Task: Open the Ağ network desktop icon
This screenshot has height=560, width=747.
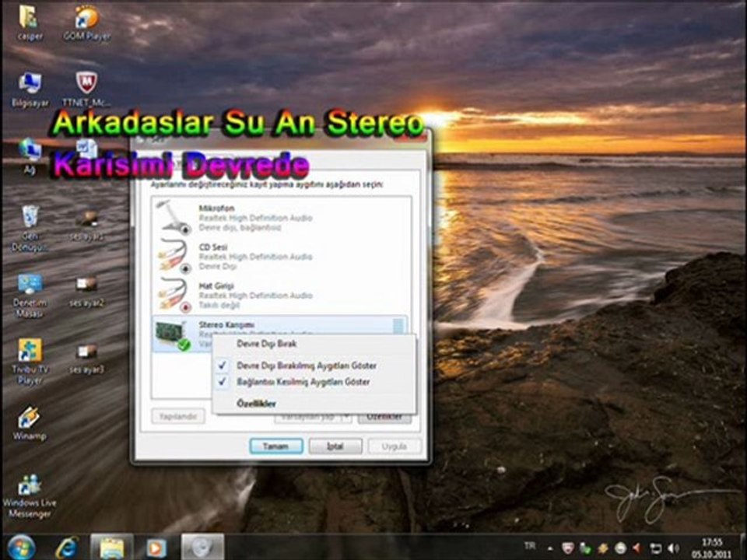Action: point(30,156)
